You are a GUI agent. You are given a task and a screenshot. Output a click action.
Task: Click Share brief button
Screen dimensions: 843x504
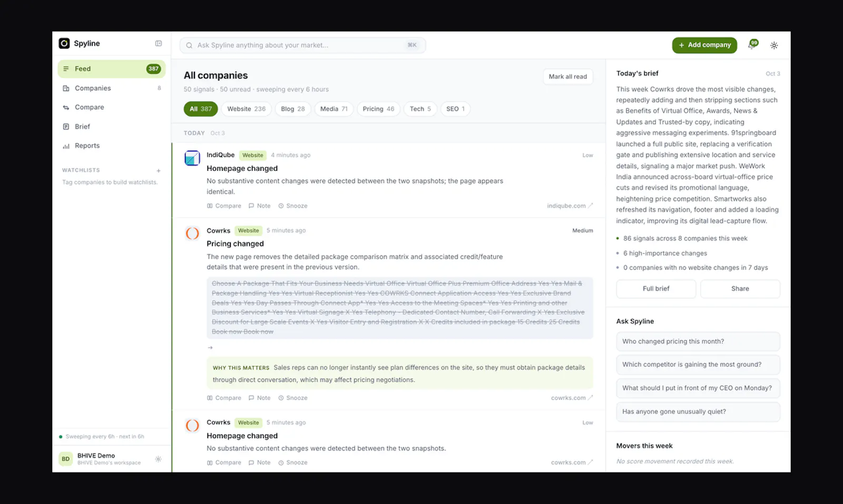[740, 289]
